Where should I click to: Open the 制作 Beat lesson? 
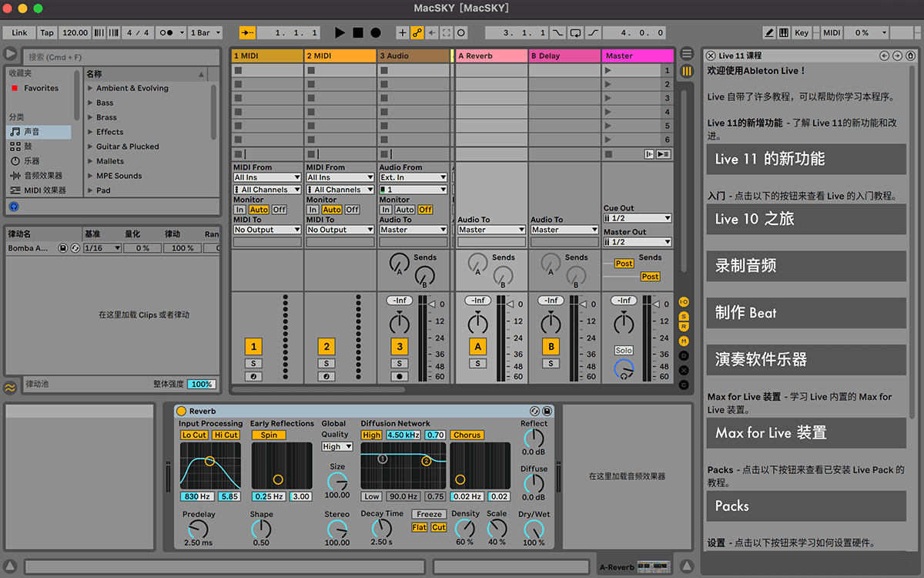coord(806,313)
